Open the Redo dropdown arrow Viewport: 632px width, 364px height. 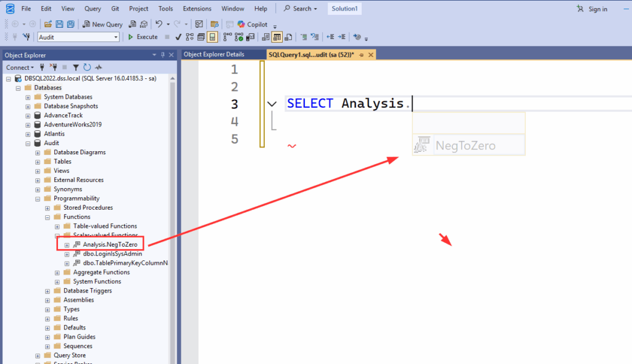[x=186, y=25]
